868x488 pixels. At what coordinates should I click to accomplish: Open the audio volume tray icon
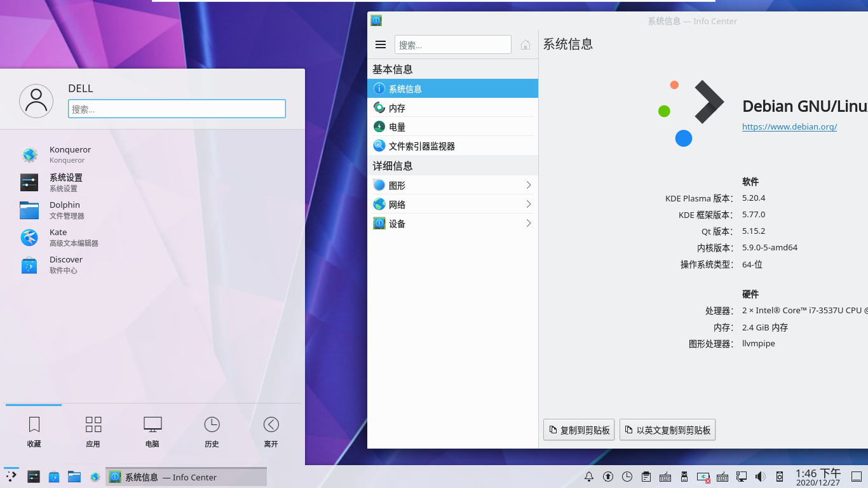[761, 477]
